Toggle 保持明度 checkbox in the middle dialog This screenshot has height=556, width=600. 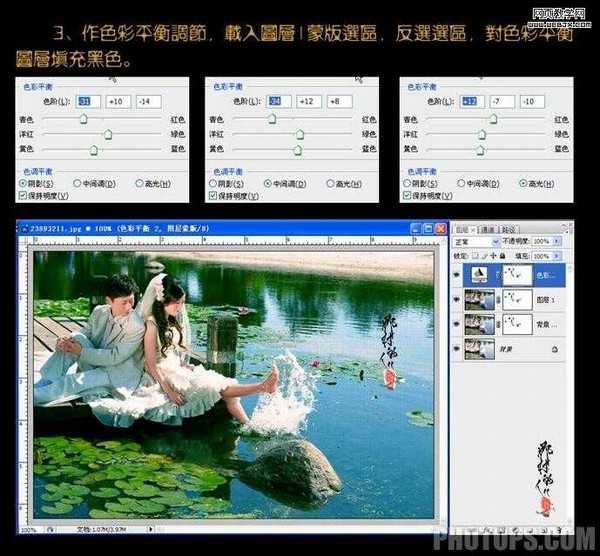[212, 196]
